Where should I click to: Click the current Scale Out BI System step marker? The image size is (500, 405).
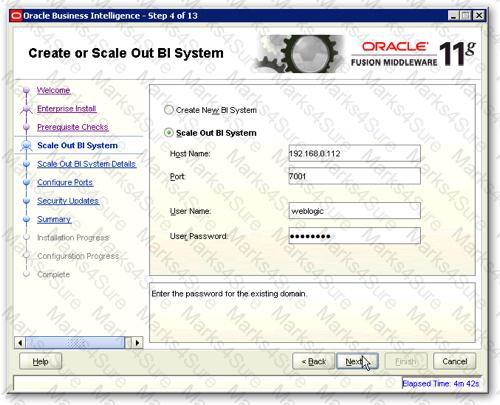pos(26,146)
